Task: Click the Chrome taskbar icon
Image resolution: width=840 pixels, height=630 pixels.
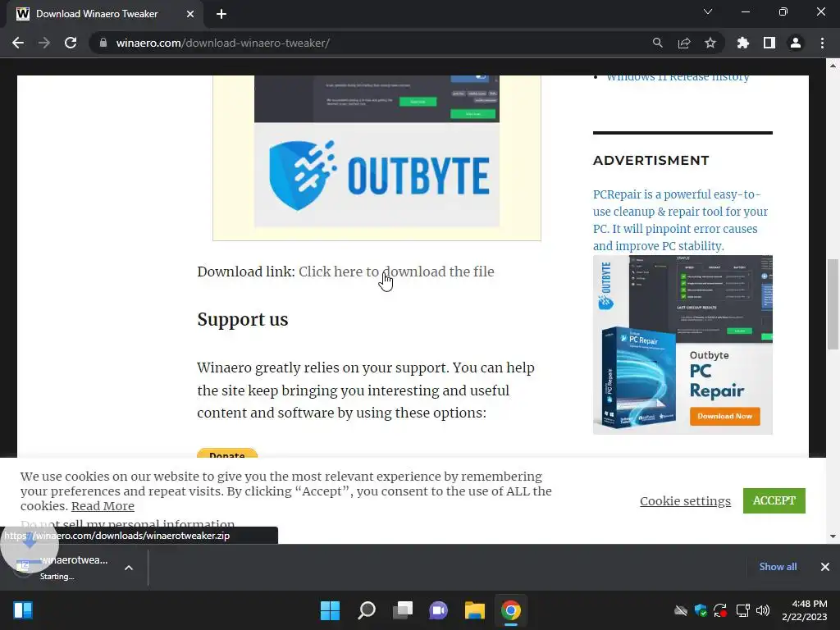Action: (510, 610)
